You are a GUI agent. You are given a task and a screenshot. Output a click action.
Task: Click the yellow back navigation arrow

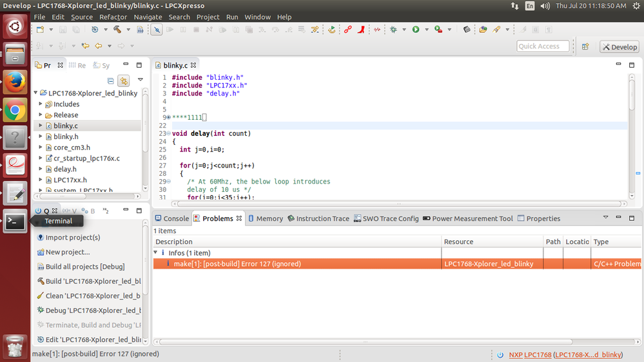coord(98,46)
